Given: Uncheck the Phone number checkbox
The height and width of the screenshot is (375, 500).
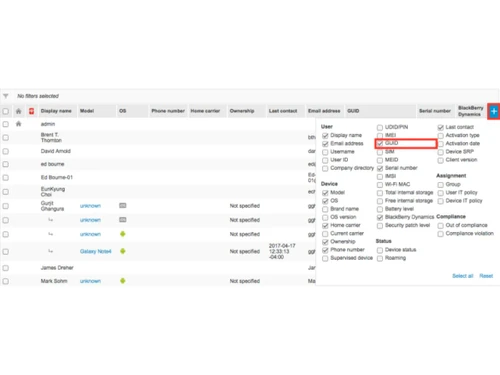Looking at the screenshot, I should pos(325,250).
